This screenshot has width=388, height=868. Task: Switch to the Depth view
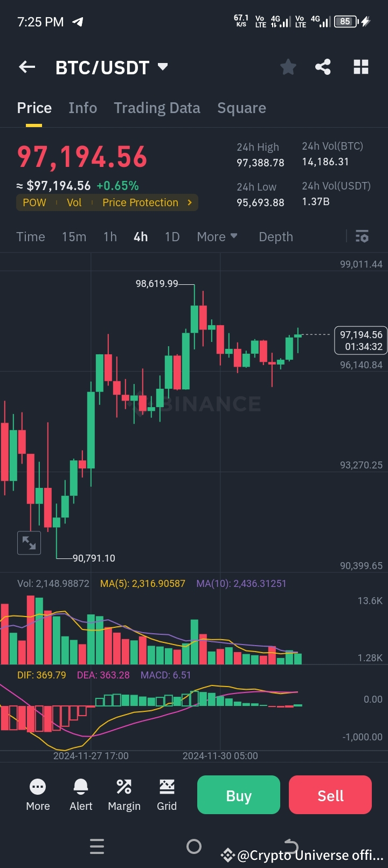275,236
